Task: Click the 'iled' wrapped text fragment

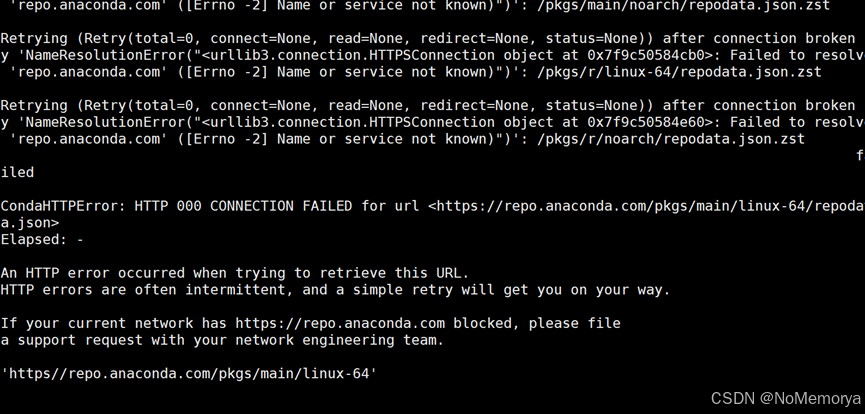Action: coord(17,173)
